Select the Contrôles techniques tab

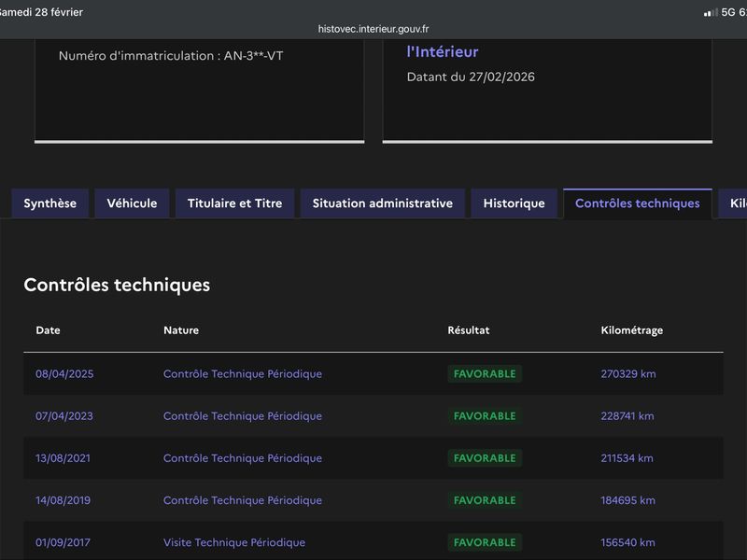click(637, 203)
